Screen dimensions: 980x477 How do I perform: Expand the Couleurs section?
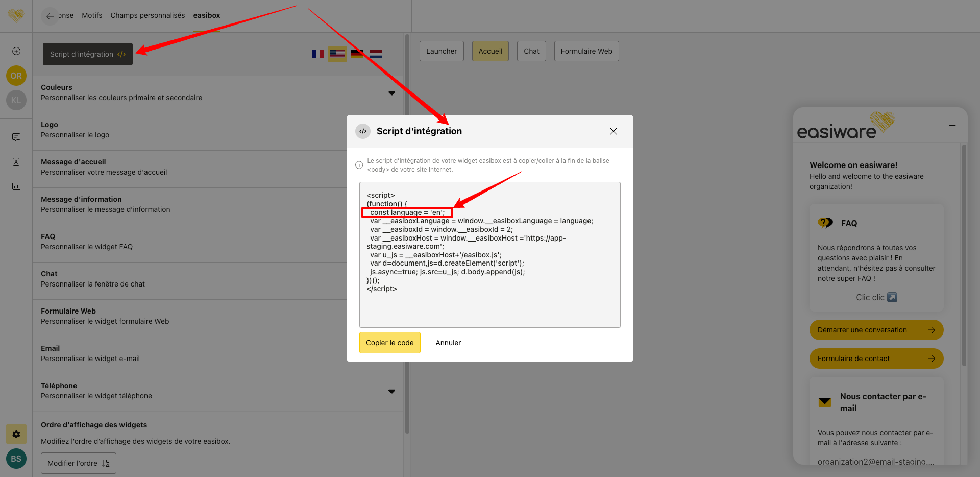point(391,93)
